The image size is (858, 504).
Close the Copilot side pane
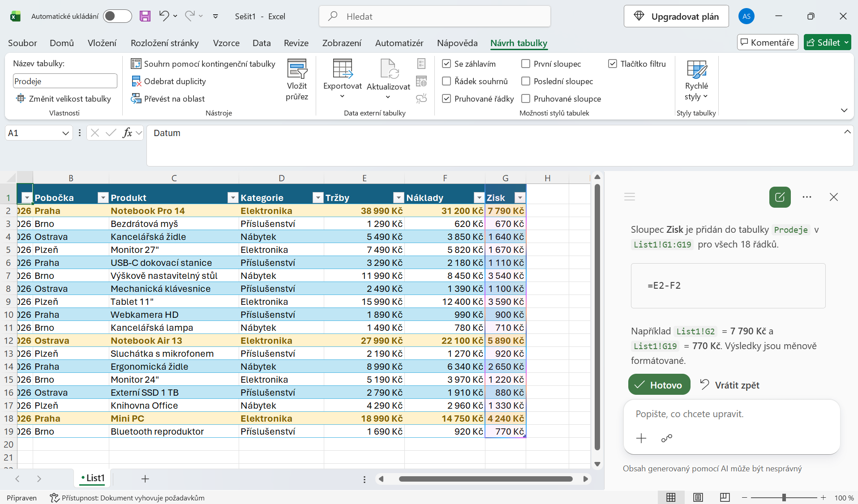tap(833, 197)
